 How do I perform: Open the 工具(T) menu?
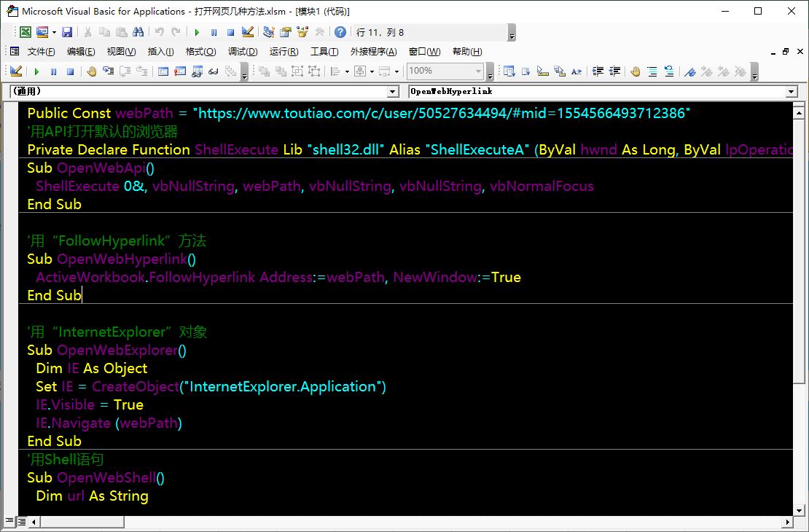324,52
